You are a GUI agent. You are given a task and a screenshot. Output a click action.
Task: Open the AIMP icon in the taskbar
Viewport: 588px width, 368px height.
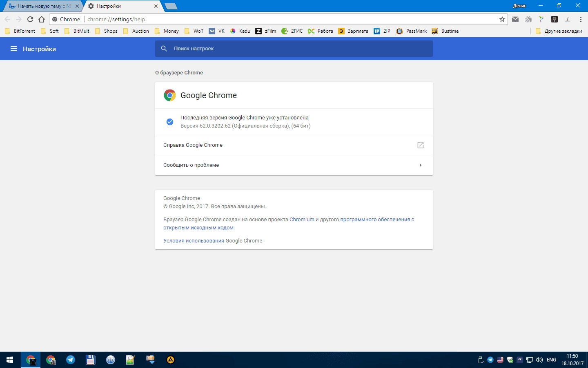pos(171,360)
